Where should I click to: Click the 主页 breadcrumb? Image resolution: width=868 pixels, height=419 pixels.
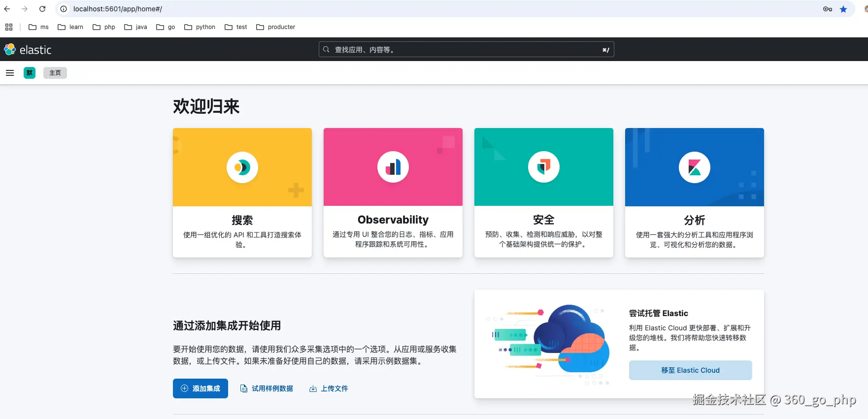[x=55, y=73]
